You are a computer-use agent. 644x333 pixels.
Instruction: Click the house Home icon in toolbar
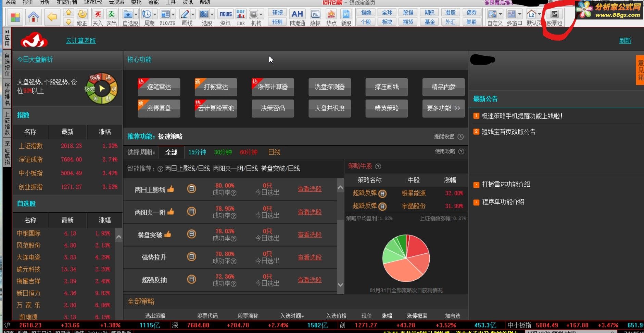[x=33, y=17]
